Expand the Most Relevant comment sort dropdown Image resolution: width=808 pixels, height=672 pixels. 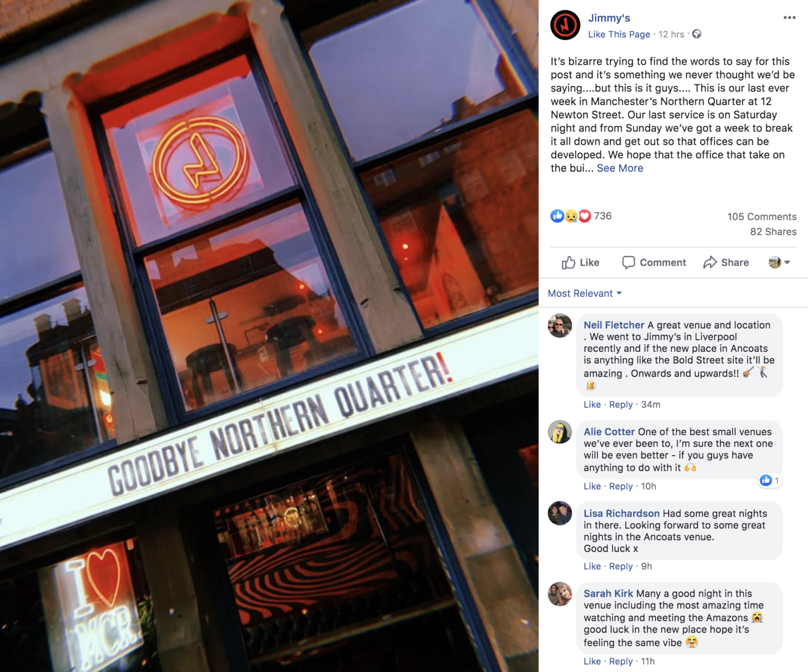coord(585,293)
